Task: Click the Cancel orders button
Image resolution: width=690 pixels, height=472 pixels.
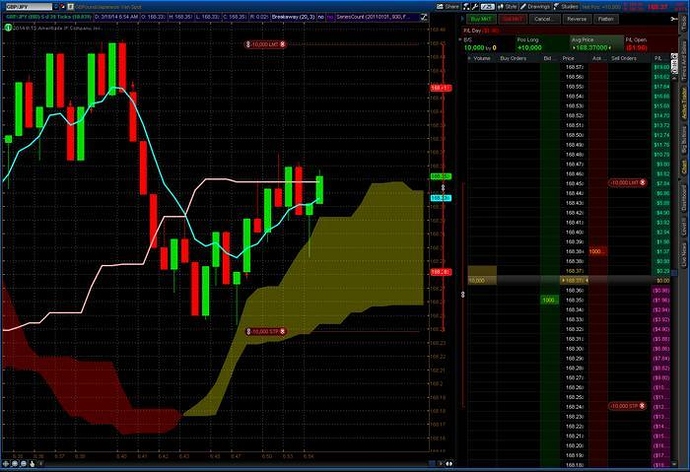Action: pyautogui.click(x=544, y=19)
